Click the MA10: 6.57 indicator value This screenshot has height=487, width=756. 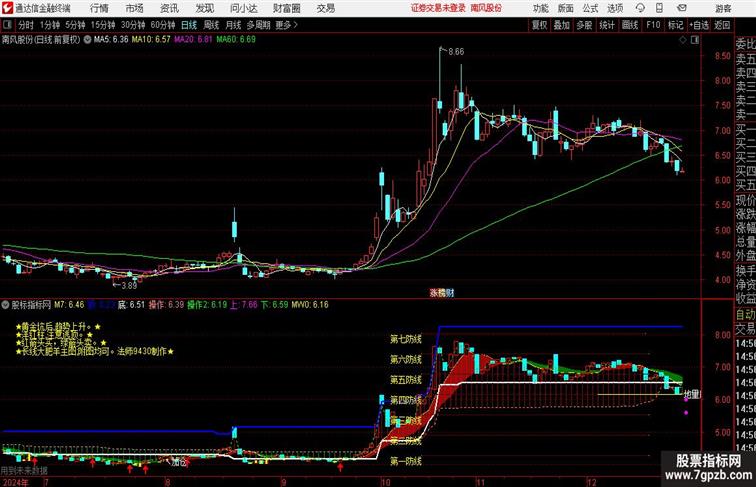(x=151, y=40)
